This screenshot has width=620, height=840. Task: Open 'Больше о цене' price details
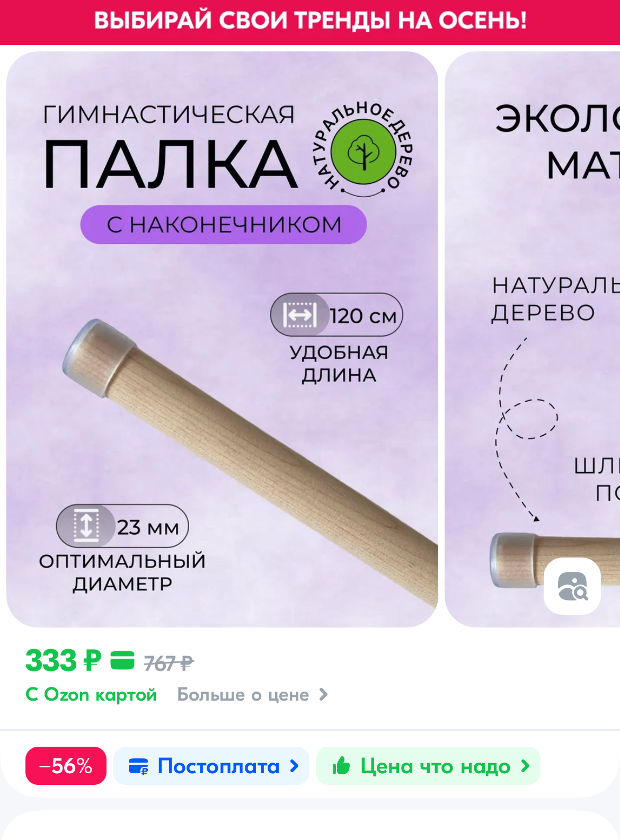click(243, 695)
